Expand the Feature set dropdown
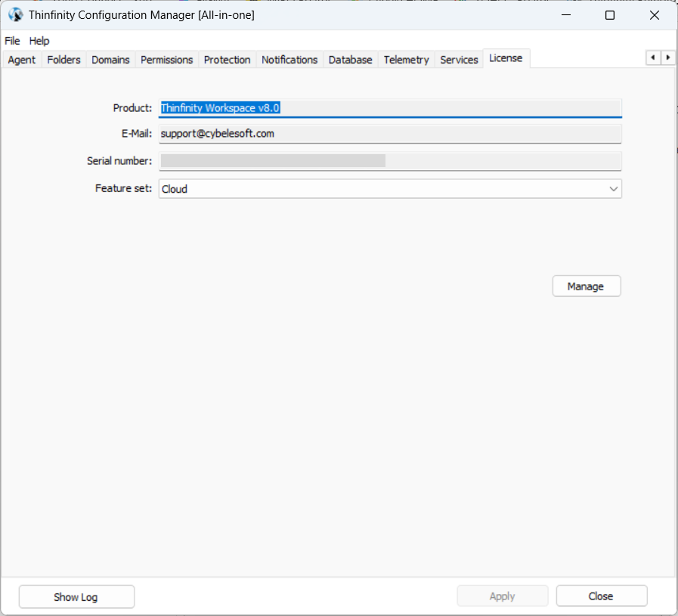Viewport: 678px width, 616px height. (x=390, y=189)
